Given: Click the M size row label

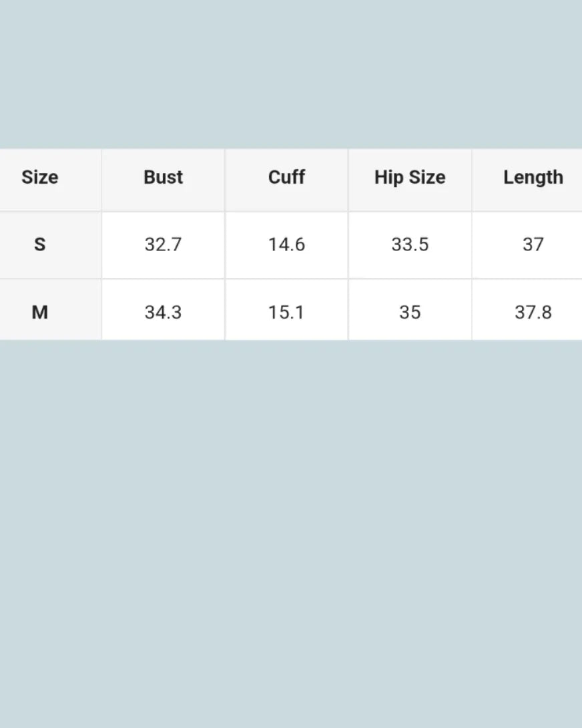Looking at the screenshot, I should coord(40,312).
